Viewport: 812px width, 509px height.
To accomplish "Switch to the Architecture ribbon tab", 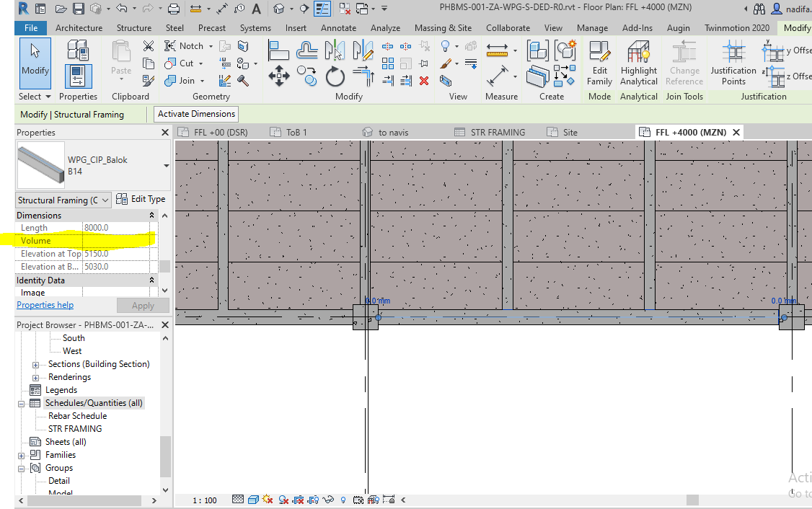I will point(79,27).
